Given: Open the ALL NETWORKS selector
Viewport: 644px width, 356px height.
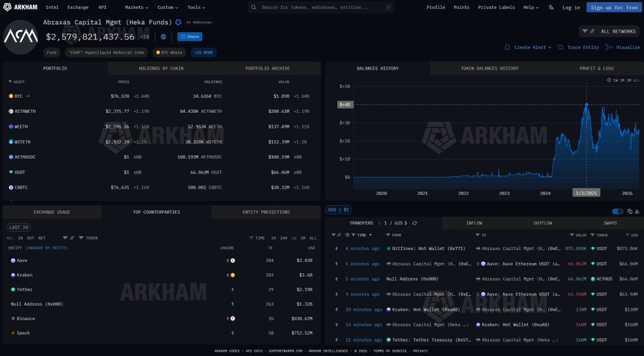Looking at the screenshot, I should coord(609,31).
